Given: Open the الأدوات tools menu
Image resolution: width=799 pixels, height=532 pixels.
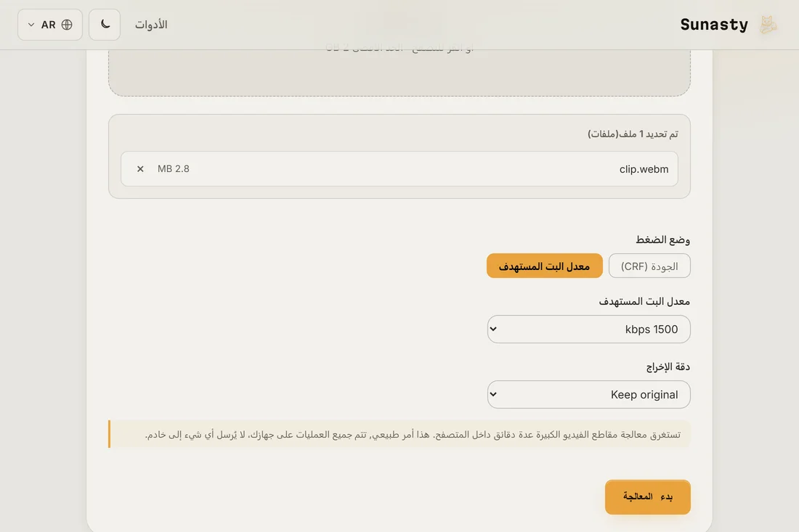Looking at the screenshot, I should [x=151, y=25].
